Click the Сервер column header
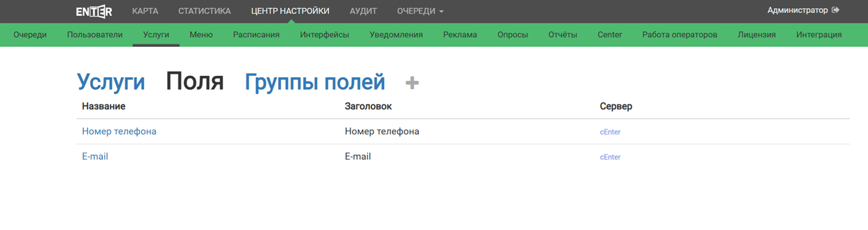The image size is (868, 230). [616, 106]
